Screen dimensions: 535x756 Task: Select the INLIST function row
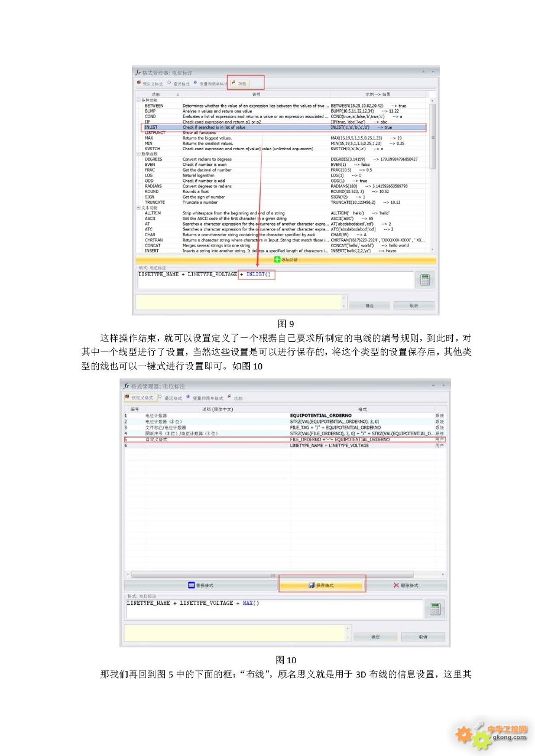pyautogui.click(x=285, y=127)
